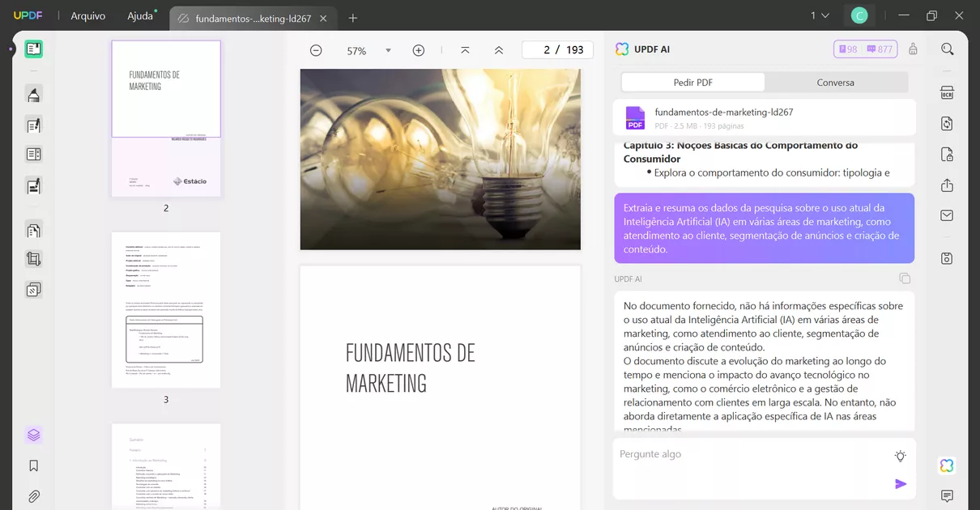Send the AI prompt with the arrow
Screen dimensions: 980x510
[901, 484]
